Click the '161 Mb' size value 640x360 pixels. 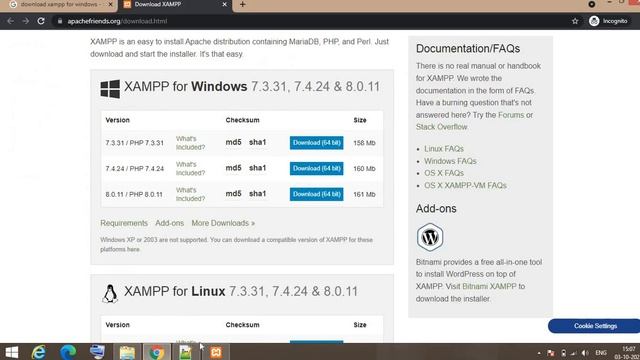[364, 194]
